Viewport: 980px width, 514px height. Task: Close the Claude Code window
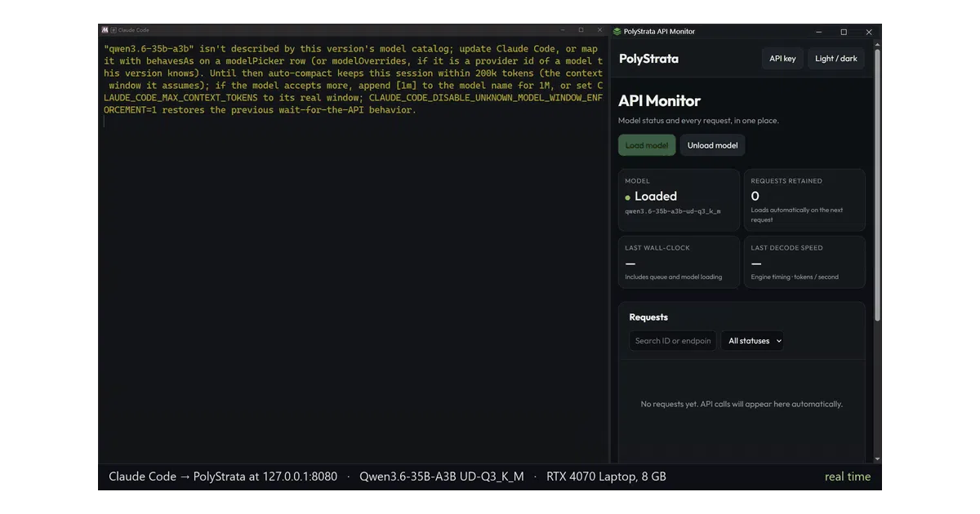[x=600, y=30]
